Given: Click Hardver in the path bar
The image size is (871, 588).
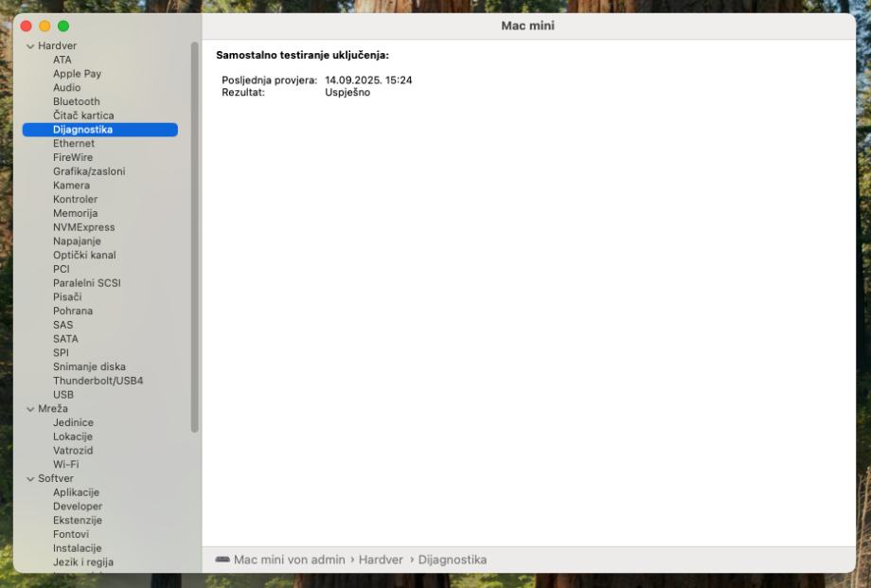Looking at the screenshot, I should (x=381, y=560).
